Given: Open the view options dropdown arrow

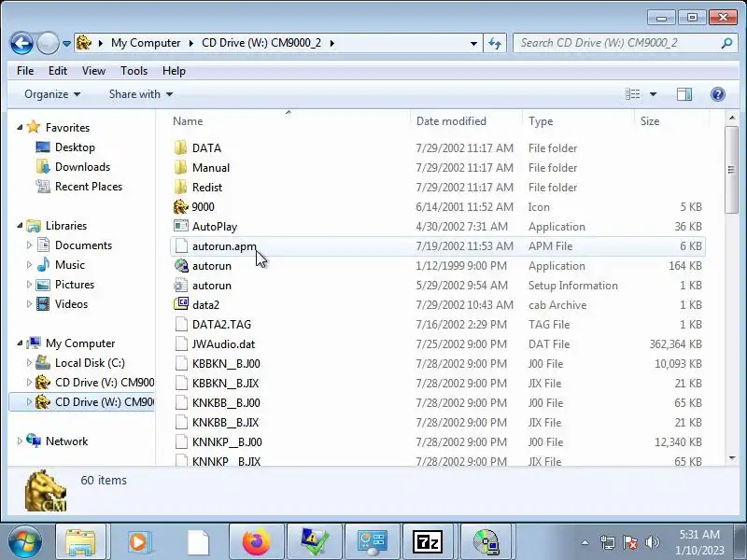Looking at the screenshot, I should (x=653, y=94).
